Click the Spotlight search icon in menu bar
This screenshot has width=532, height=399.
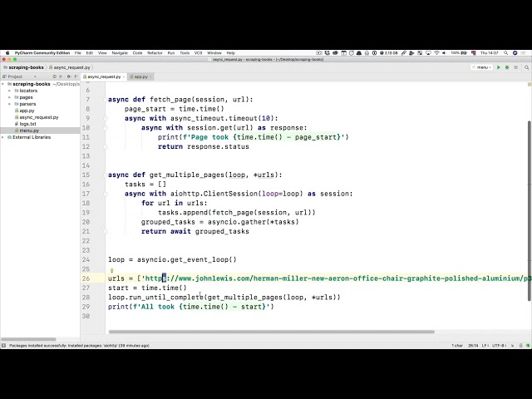506,53
